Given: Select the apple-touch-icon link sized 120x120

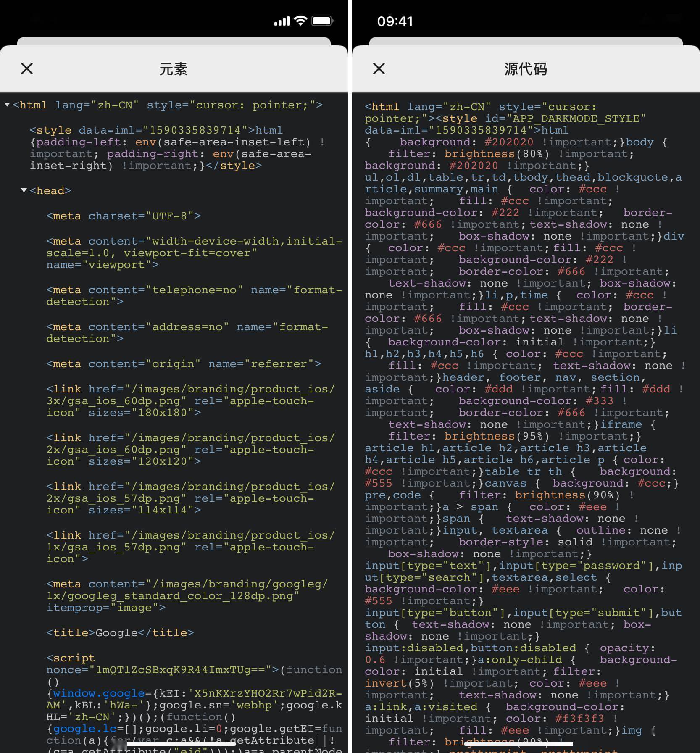Looking at the screenshot, I should [191, 449].
